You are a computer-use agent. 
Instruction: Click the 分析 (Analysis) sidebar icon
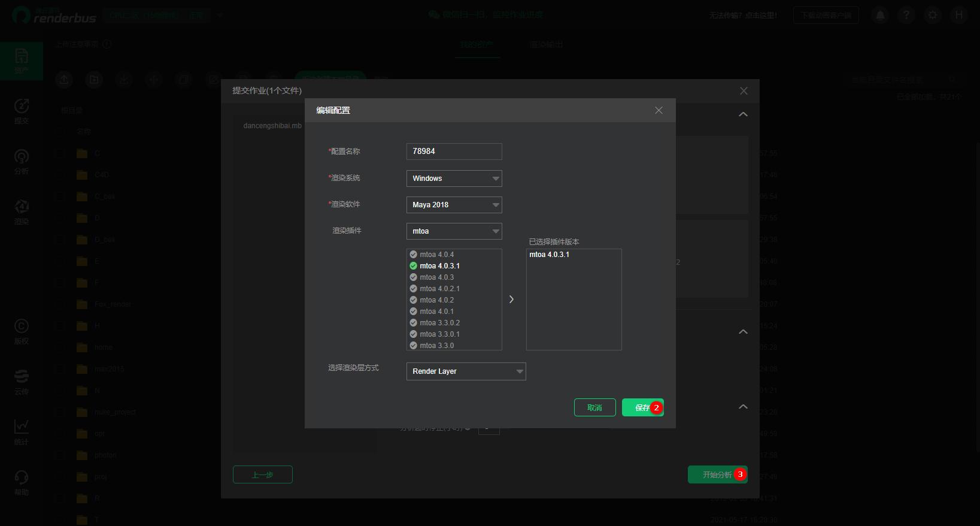pyautogui.click(x=22, y=161)
